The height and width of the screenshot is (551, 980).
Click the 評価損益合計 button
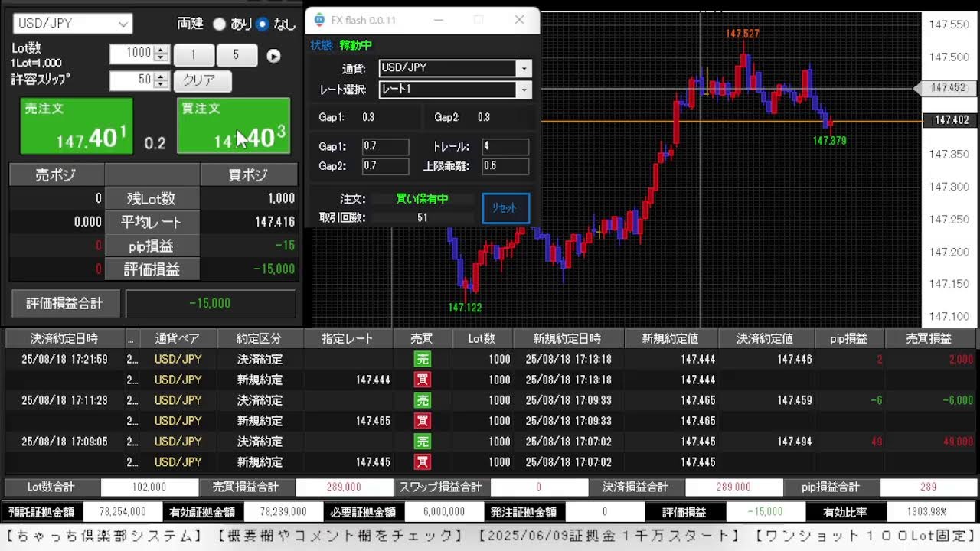tap(65, 303)
